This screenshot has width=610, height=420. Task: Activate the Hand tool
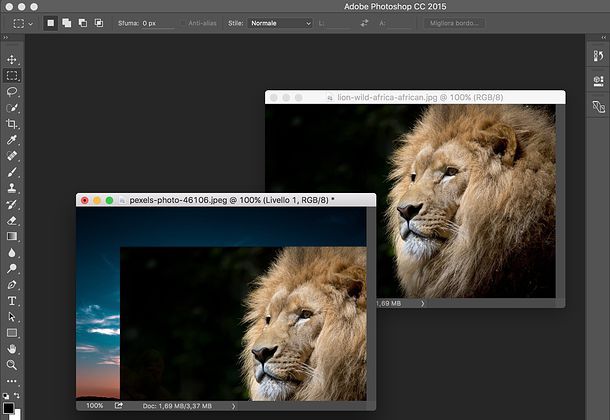pos(12,348)
